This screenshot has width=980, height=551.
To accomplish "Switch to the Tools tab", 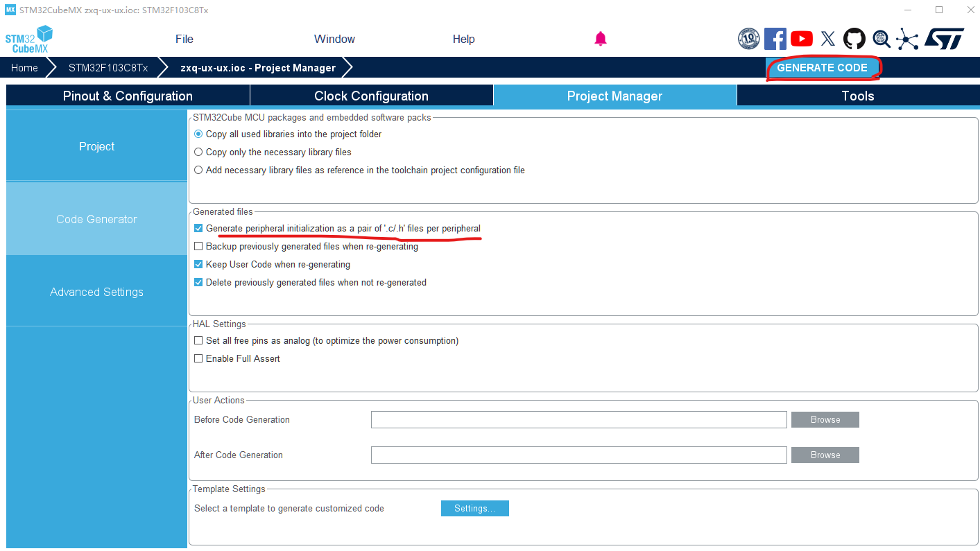I will (858, 96).
